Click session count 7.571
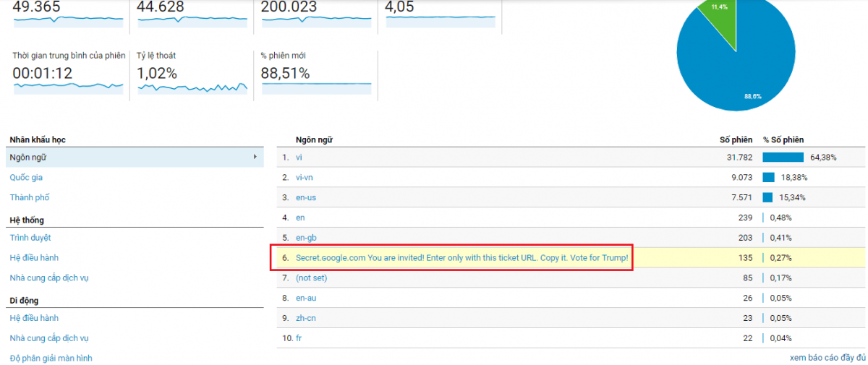Screen dimensions: 868x365 click(741, 197)
